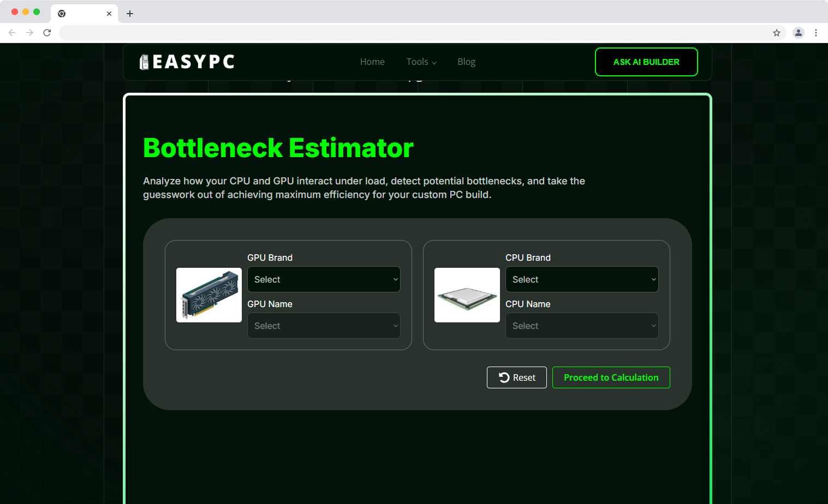The height and width of the screenshot is (504, 828).
Task: Open the Blog navigation item
Action: [x=466, y=62]
